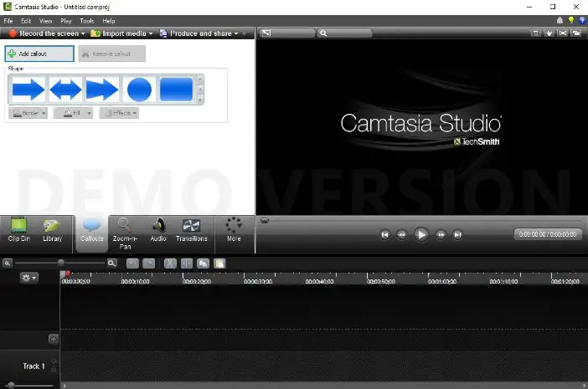
Task: Click the timeline Redo button
Action: tap(149, 264)
